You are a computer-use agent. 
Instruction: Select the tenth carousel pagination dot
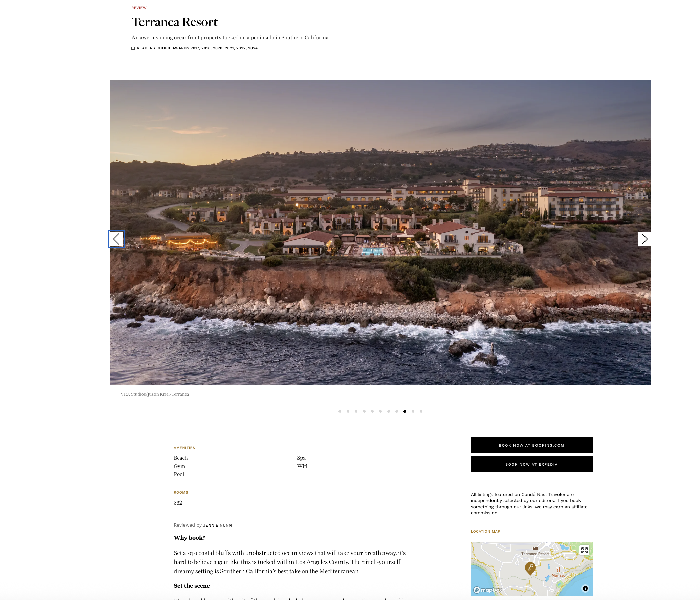tap(413, 411)
